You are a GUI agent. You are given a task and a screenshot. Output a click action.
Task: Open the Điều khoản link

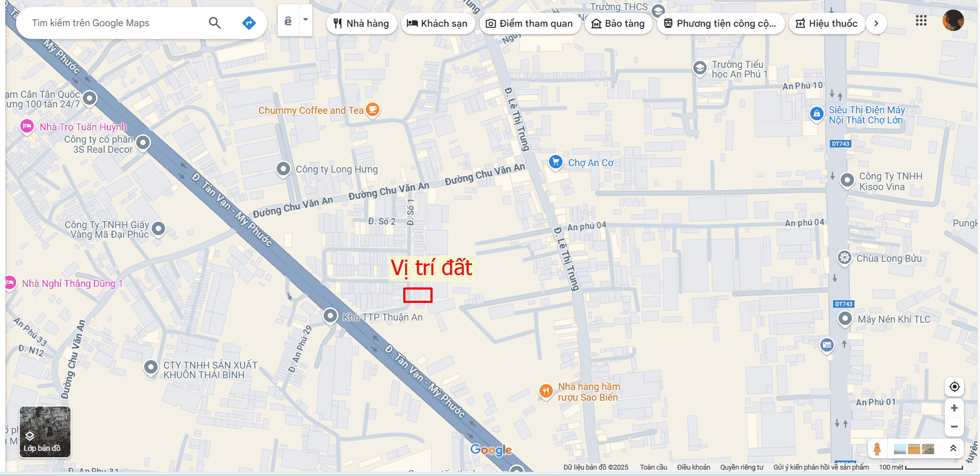(694, 467)
